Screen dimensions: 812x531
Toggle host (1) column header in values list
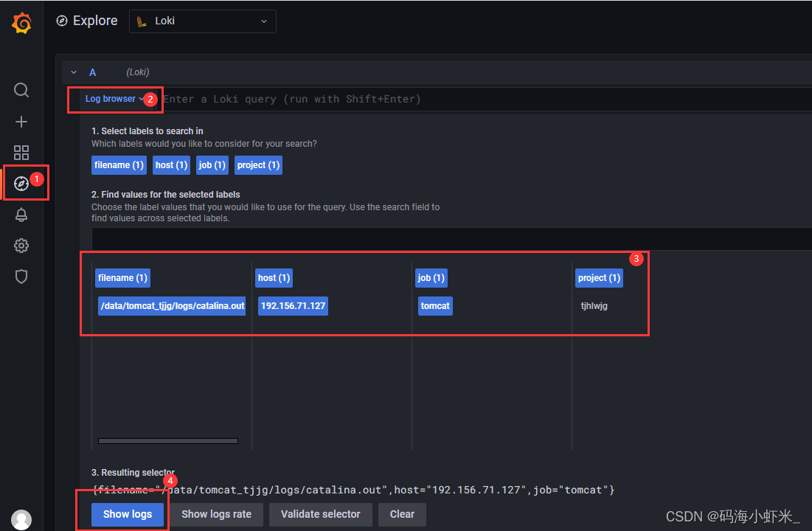click(x=274, y=278)
